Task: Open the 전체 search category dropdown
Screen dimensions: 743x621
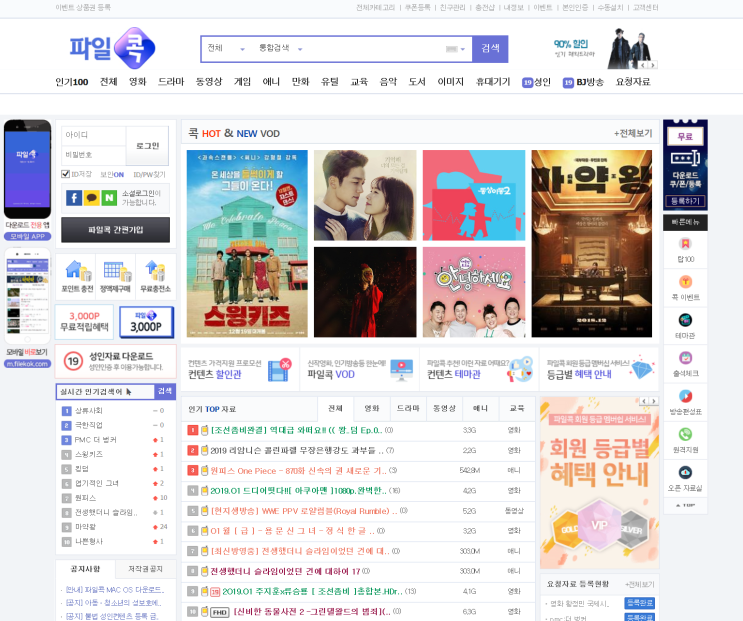Action: coord(226,48)
